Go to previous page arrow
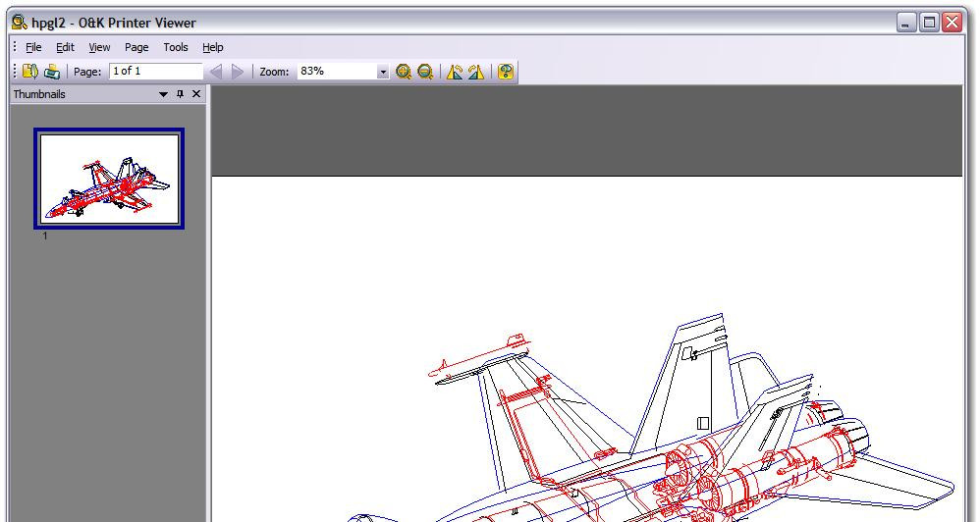The image size is (980, 522). (216, 72)
